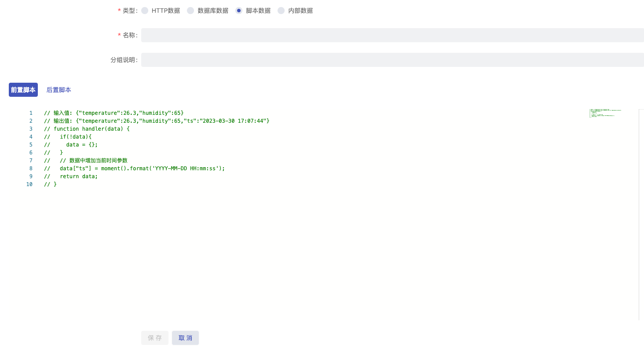Click line number 6 in gutter
Image resolution: width=644 pixels, height=348 pixels.
point(31,153)
